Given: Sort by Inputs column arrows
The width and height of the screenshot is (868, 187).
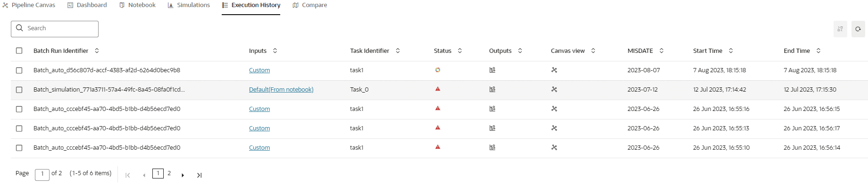Looking at the screenshot, I should [x=275, y=51].
